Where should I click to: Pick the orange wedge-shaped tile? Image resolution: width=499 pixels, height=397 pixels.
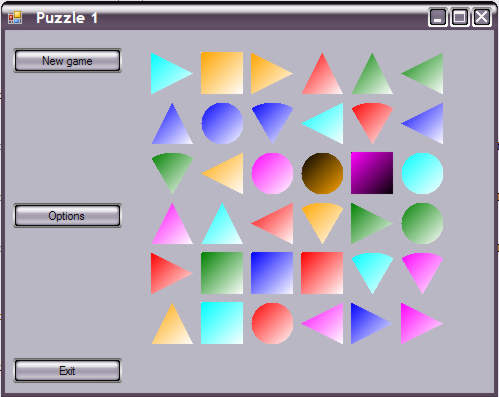tap(322, 223)
